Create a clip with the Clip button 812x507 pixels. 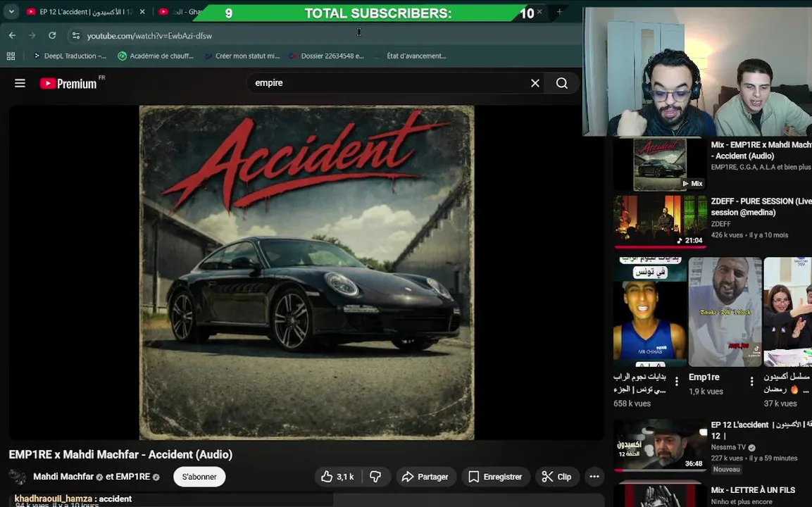(x=556, y=477)
